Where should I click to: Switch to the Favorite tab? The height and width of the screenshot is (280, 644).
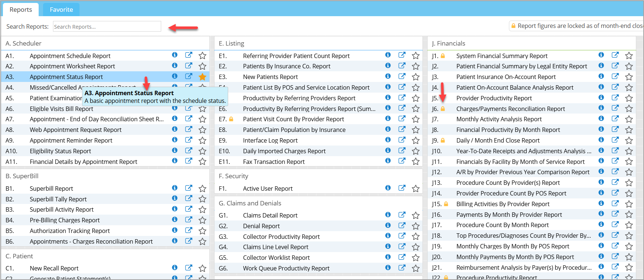coord(61,10)
